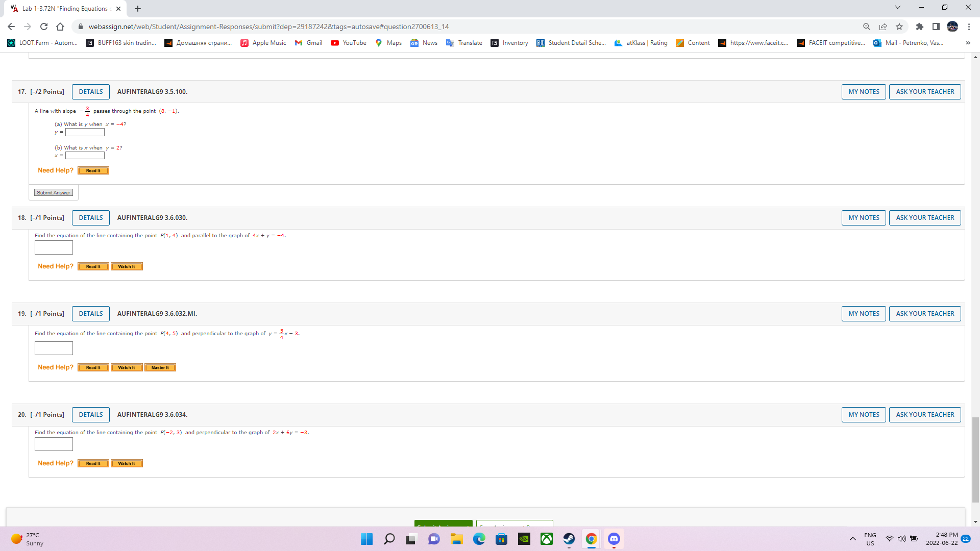Show more bookmarks with the double chevron
This screenshot has height=551, width=980.
pos(968,43)
